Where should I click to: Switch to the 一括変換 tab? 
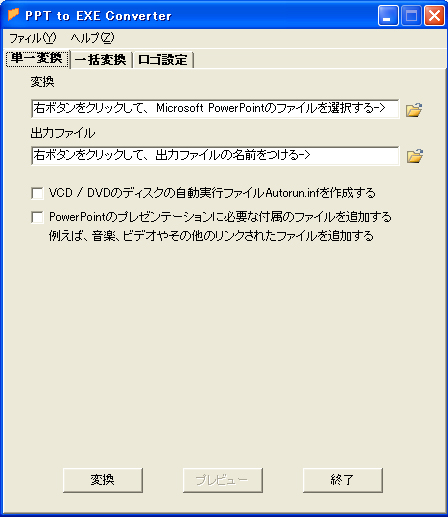click(x=101, y=60)
